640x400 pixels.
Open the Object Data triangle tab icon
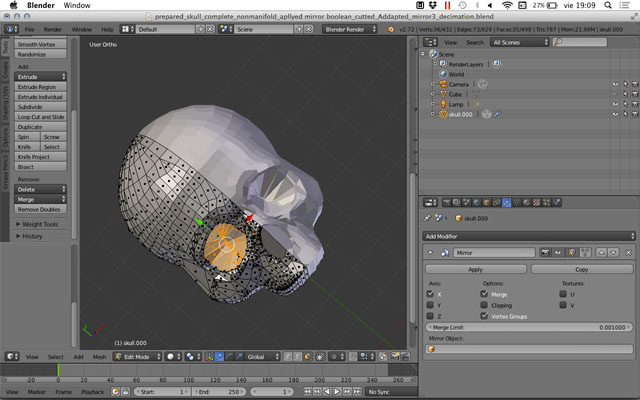click(x=517, y=202)
